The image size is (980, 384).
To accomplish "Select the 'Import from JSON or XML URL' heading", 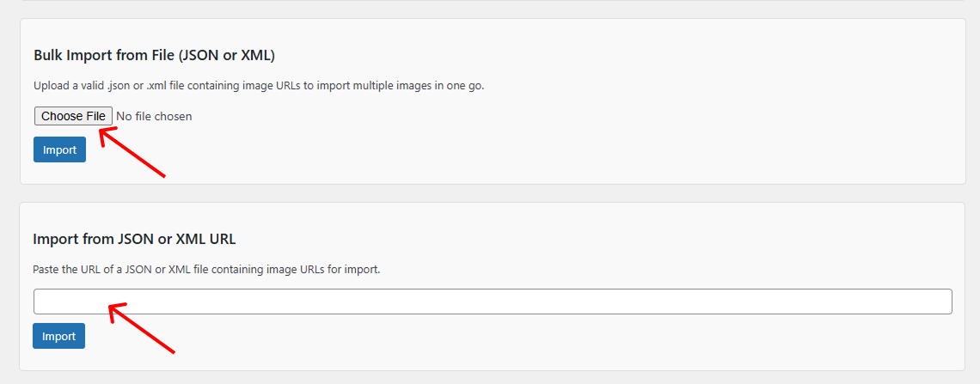I will [x=134, y=239].
